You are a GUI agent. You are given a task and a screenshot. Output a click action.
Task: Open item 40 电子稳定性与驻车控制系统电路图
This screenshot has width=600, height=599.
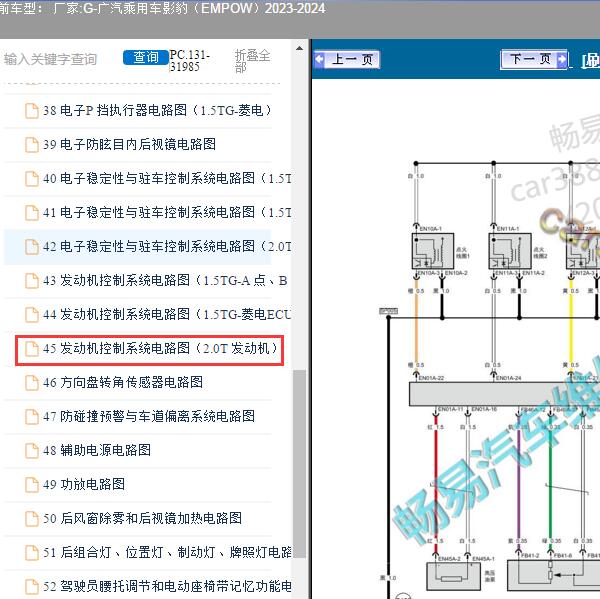click(x=167, y=179)
